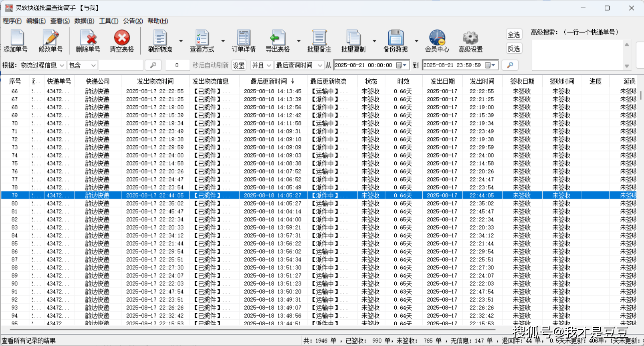
Task: Click the 添加单号 (add tracking number) icon
Action: pyautogui.click(x=16, y=38)
